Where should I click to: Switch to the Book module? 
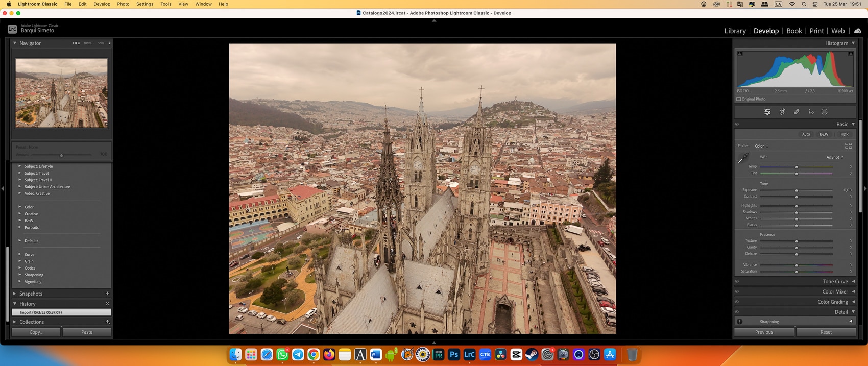tap(794, 31)
